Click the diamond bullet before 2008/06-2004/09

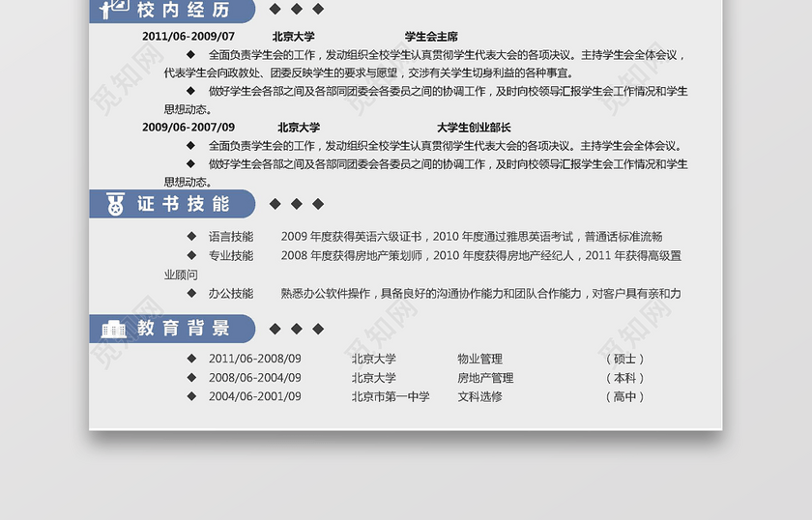tap(191, 377)
